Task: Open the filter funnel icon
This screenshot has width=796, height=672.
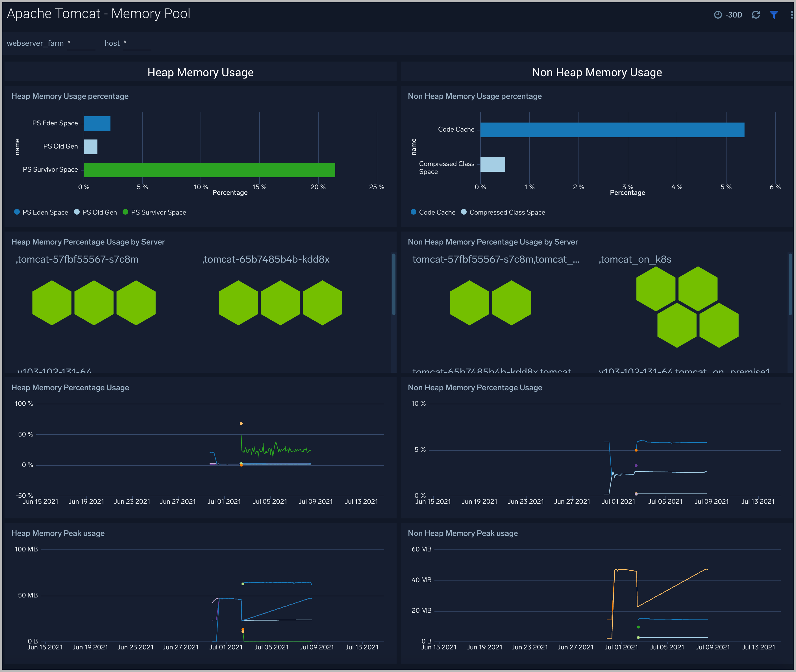Action: tap(773, 15)
